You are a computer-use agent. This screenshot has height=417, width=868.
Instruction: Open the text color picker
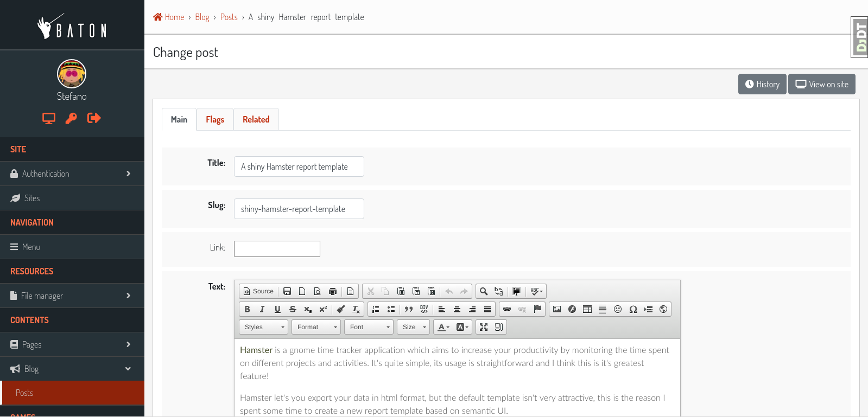(x=443, y=327)
